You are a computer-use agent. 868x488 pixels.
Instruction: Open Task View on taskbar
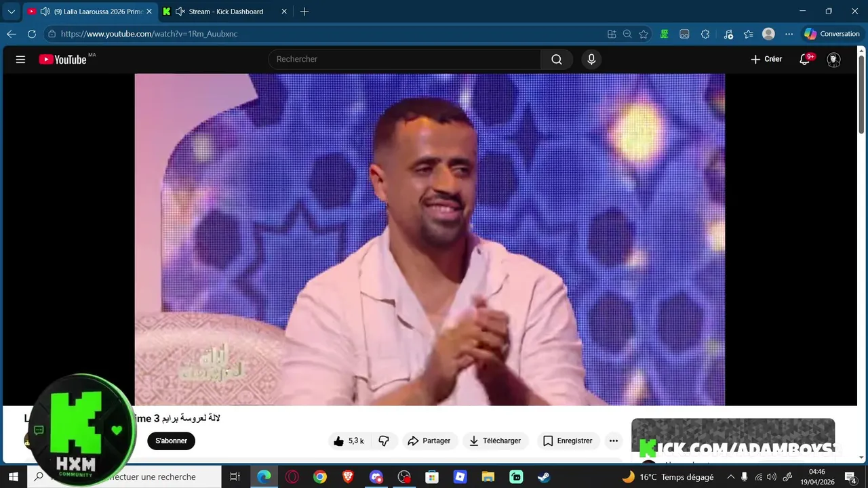point(235,477)
